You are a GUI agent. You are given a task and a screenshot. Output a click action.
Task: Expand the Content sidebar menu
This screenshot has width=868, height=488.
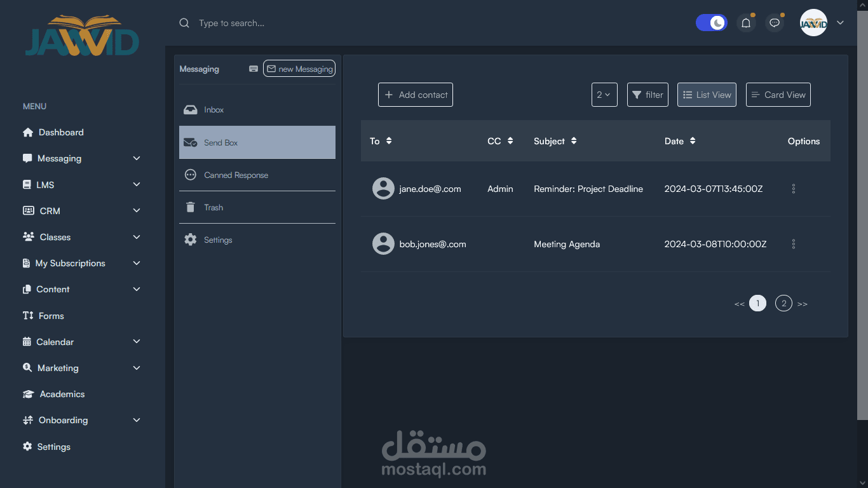[x=137, y=289]
